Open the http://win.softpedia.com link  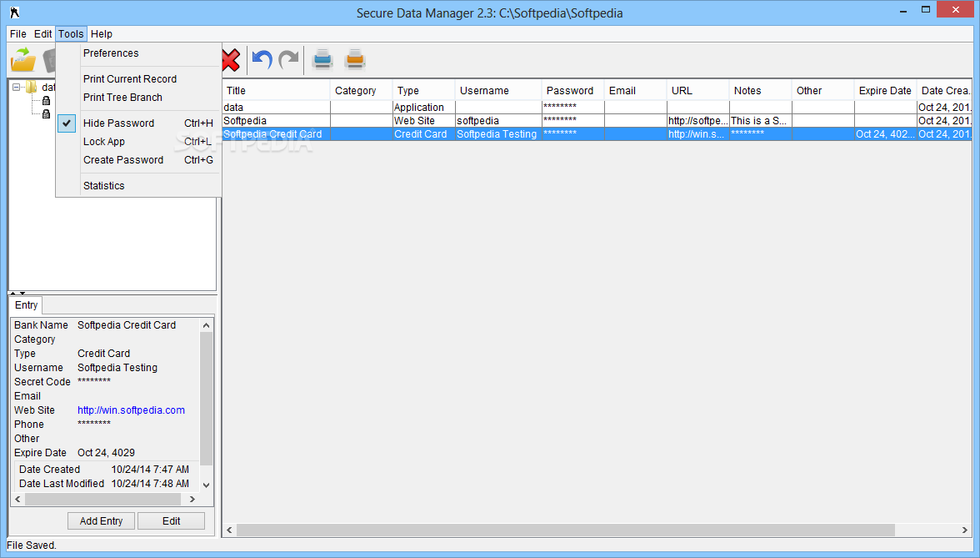pyautogui.click(x=132, y=410)
